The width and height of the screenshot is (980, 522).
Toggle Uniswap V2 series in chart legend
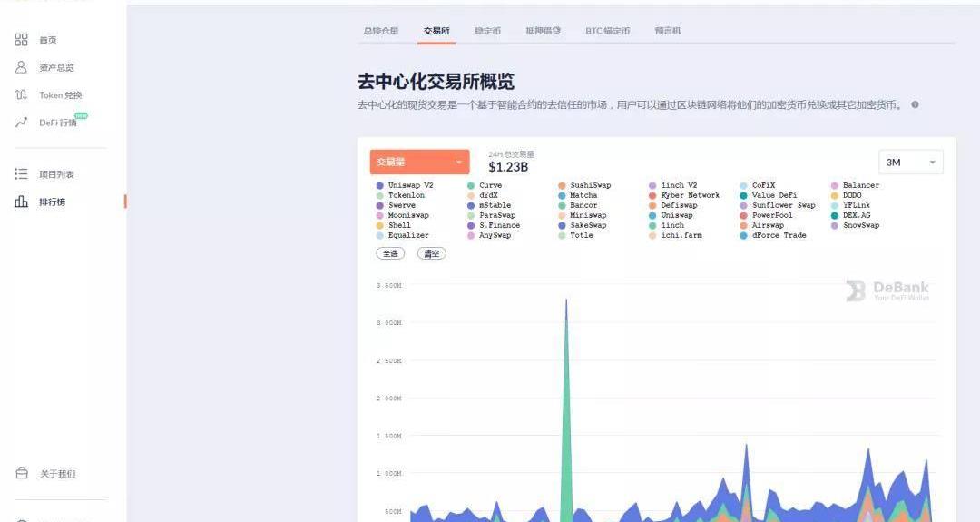pos(410,185)
